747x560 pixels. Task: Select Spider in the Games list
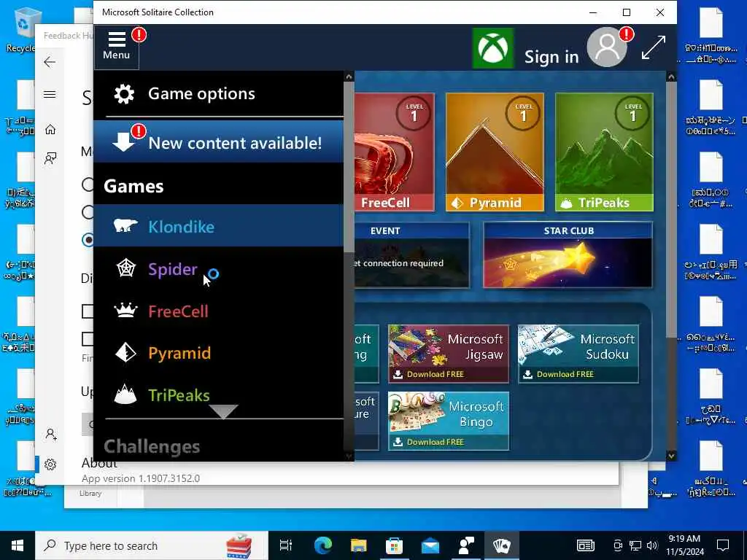[x=218, y=268]
